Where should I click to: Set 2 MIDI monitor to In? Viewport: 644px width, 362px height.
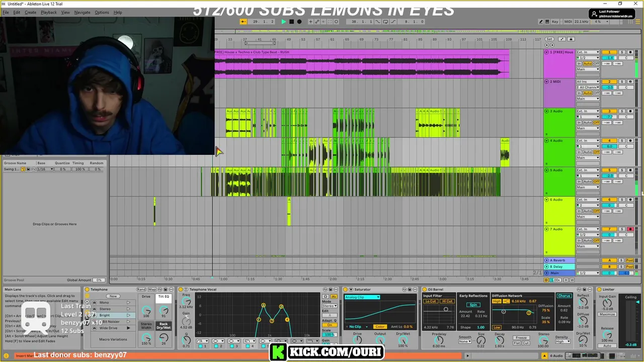click(580, 93)
